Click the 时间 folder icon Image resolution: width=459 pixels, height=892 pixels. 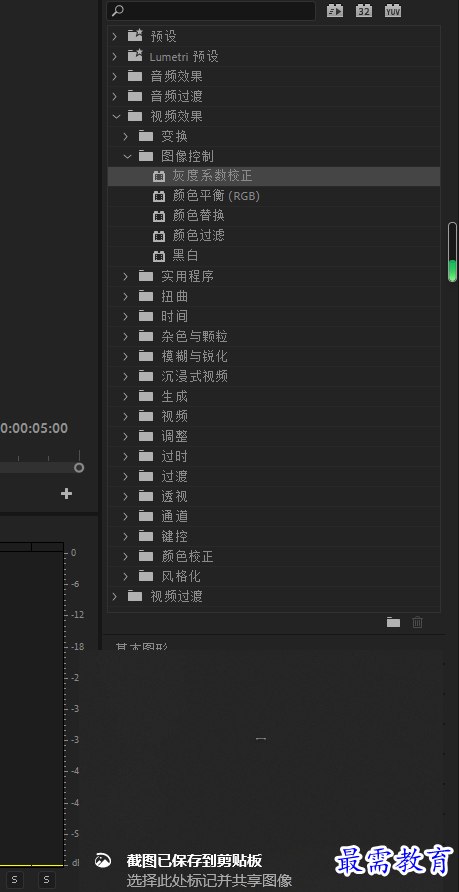[x=146, y=316]
